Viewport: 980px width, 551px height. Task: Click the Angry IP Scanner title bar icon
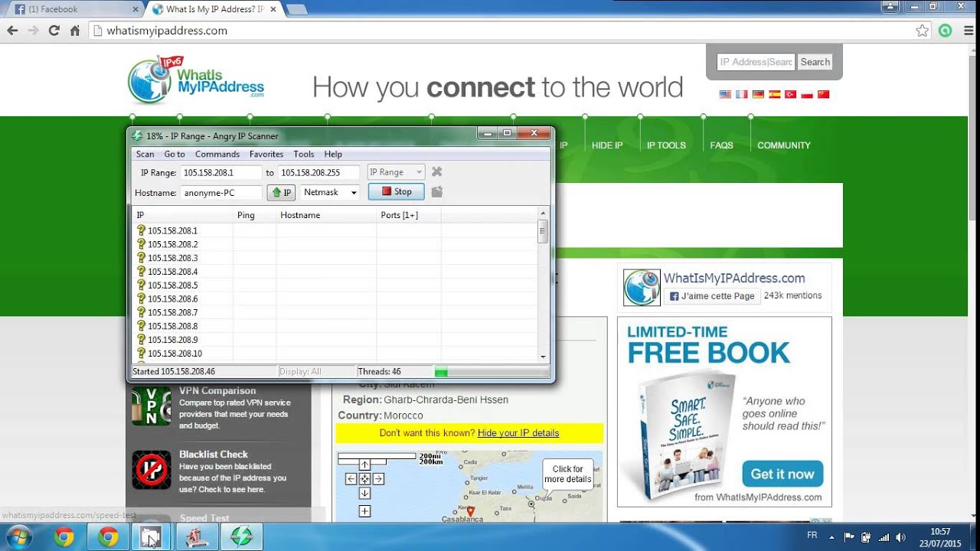coord(137,136)
